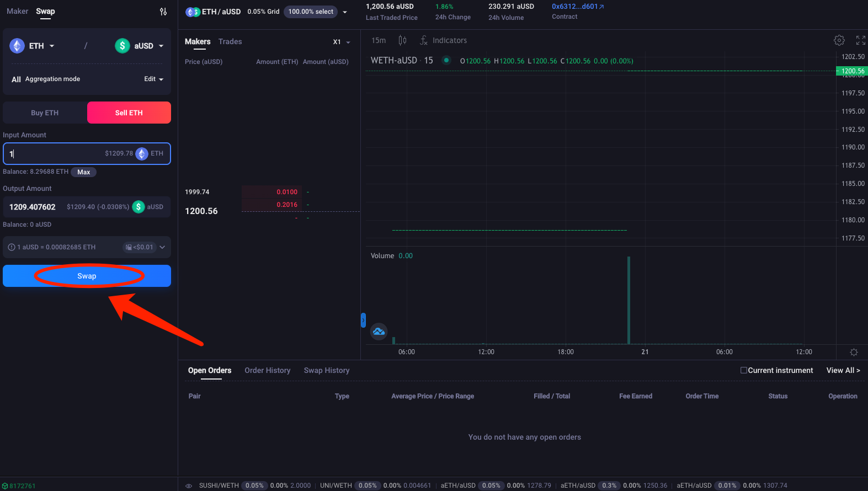Open the Swap History tab
The image size is (868, 491).
(326, 370)
